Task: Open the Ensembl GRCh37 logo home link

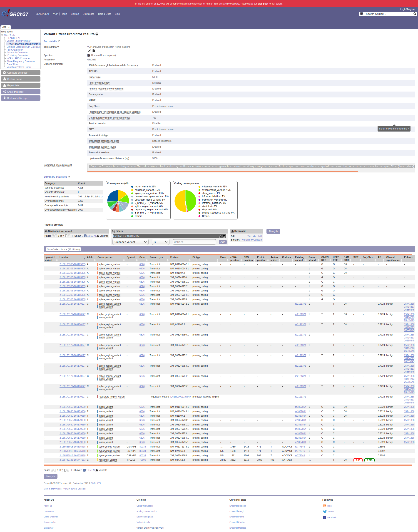Action: 15,13
